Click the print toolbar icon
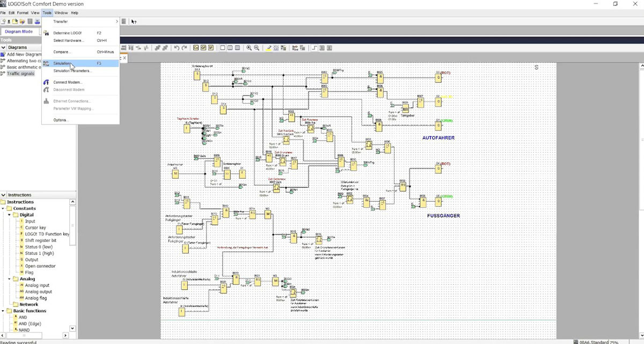The image size is (644, 344). [x=37, y=21]
